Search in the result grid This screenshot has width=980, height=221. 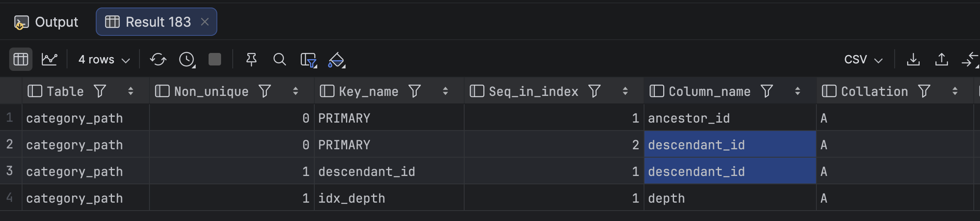click(x=279, y=59)
